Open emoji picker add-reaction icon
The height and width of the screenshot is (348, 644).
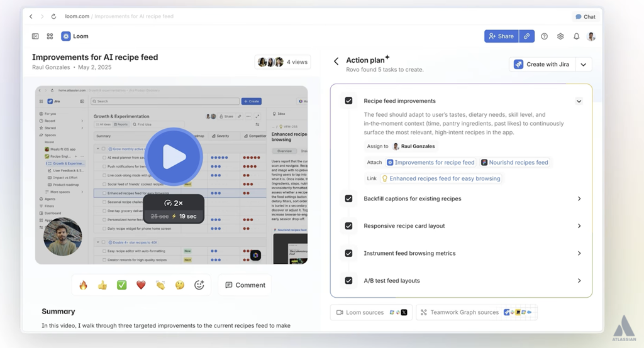(x=199, y=285)
